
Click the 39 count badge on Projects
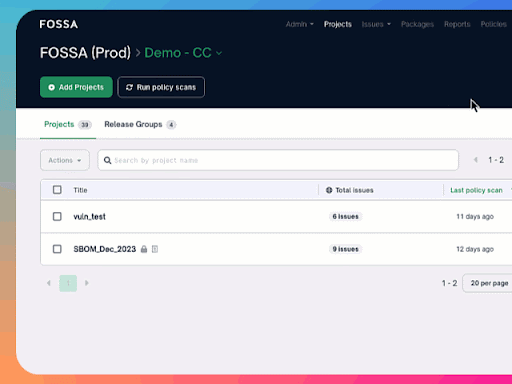(85, 125)
